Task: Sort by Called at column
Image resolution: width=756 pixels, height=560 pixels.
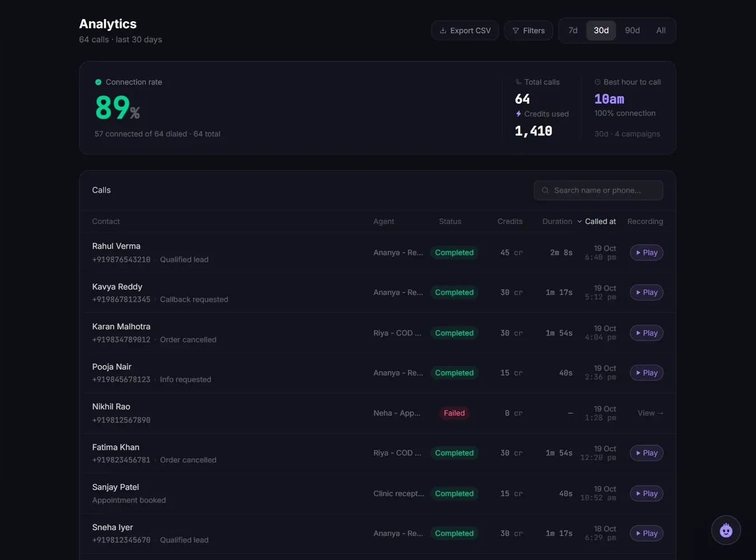Action: click(596, 222)
